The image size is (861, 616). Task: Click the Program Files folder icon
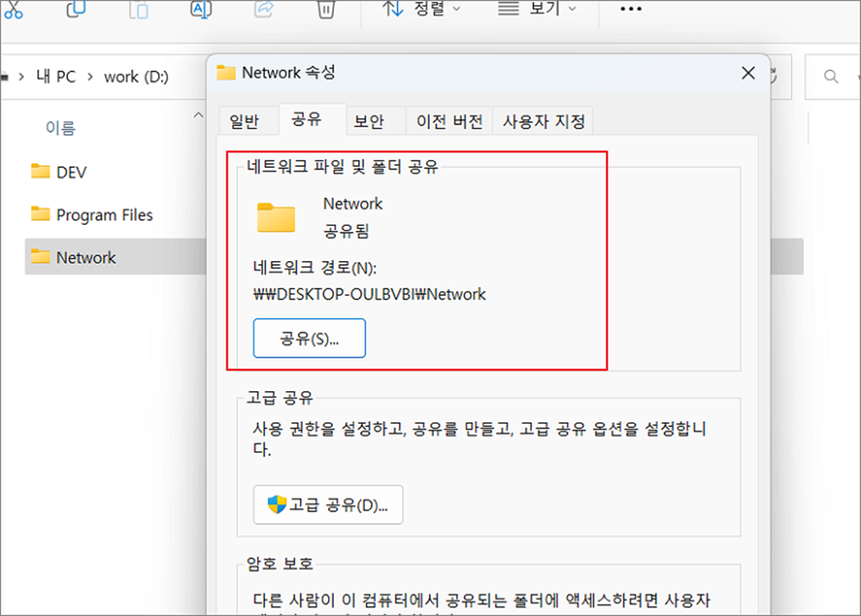tap(41, 214)
